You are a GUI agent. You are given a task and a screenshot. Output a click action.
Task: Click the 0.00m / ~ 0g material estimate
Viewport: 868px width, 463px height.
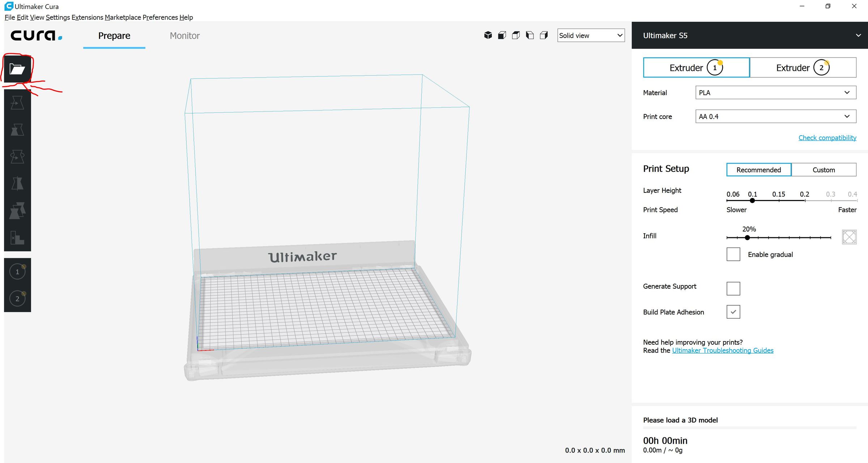click(663, 450)
